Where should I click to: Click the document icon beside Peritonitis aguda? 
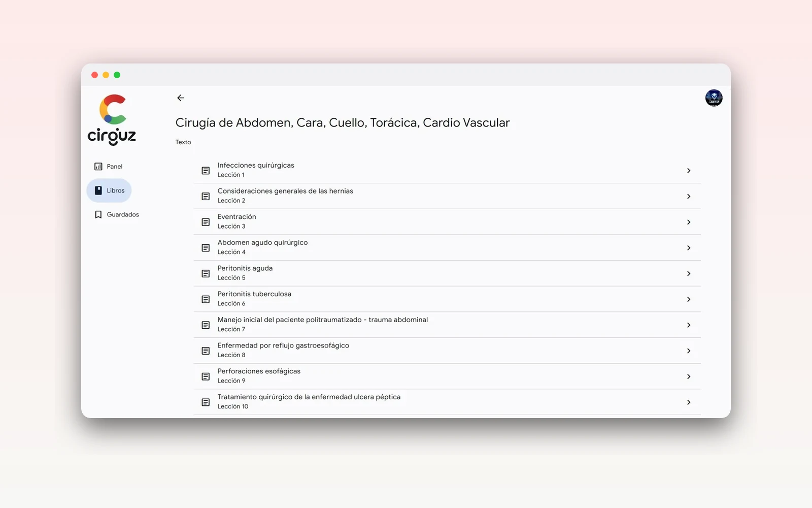206,273
